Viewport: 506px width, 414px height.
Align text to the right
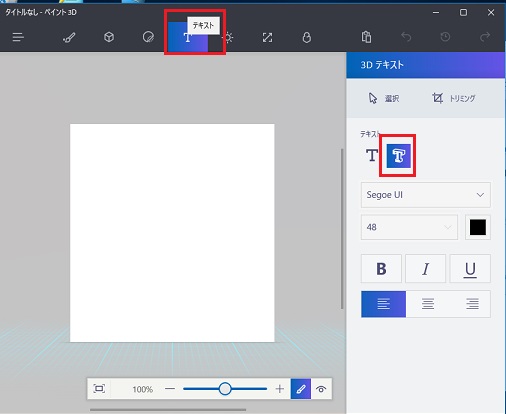472,304
